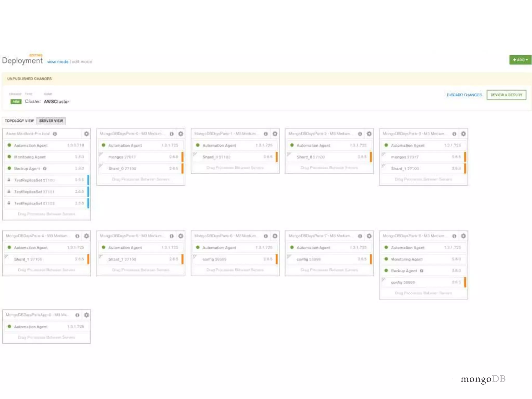Screen dimensions: 532x399
Task: Select Monitoring Agent row on MacBook server
Action: 47,157
